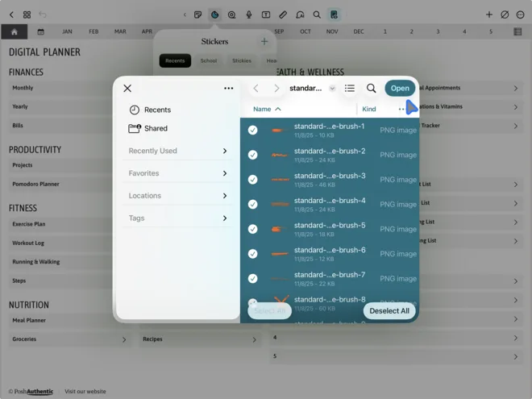Open the standard-...e-brush-5 file thumbnail
The width and height of the screenshot is (532, 399).
[280, 229]
